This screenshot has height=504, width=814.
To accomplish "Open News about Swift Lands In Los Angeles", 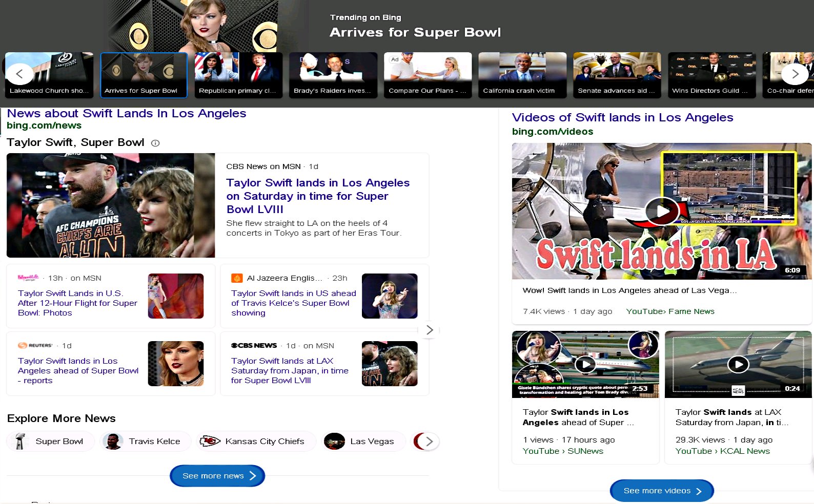I will (127, 113).
